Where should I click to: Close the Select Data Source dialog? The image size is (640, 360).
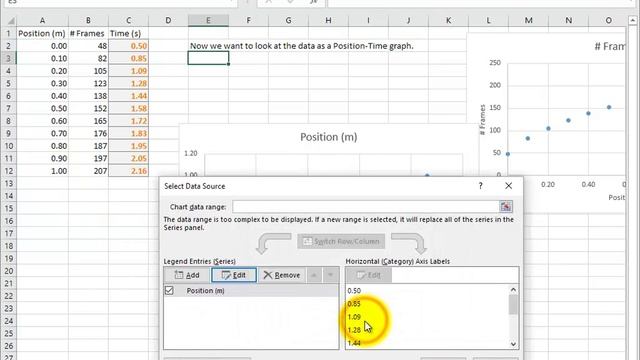tap(508, 186)
